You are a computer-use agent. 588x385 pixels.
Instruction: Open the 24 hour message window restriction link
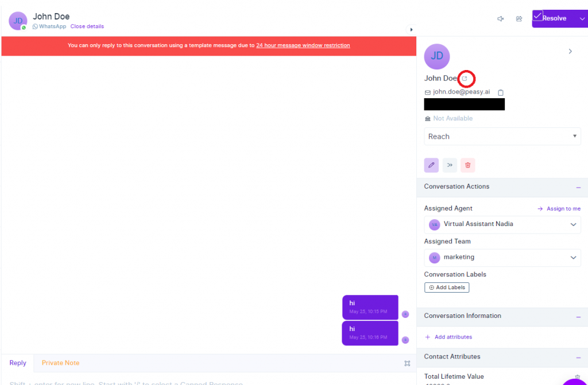tap(303, 45)
